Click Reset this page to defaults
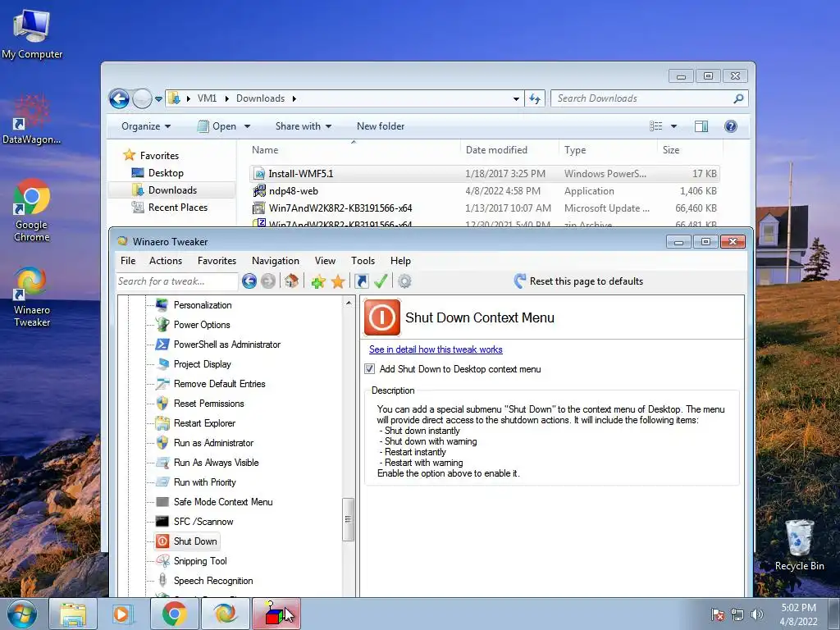840x630 pixels. tap(578, 281)
